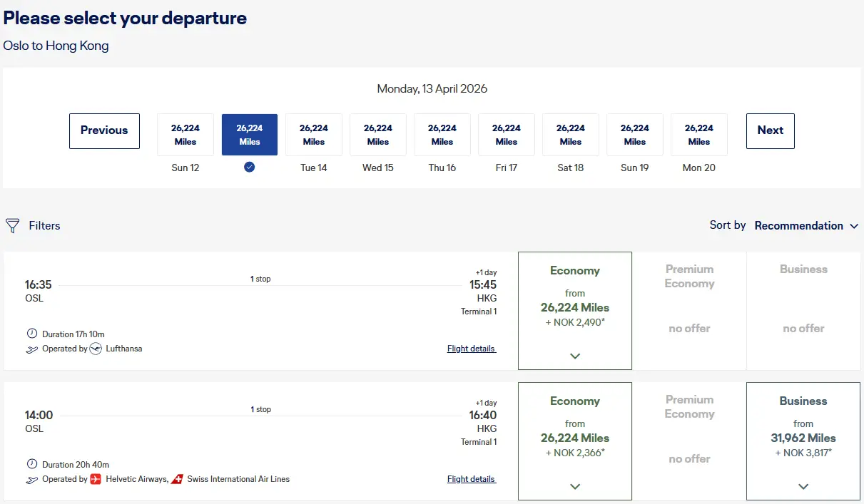Open Flight details for the Lufthansa flight
The width and height of the screenshot is (864, 504).
[x=471, y=349]
